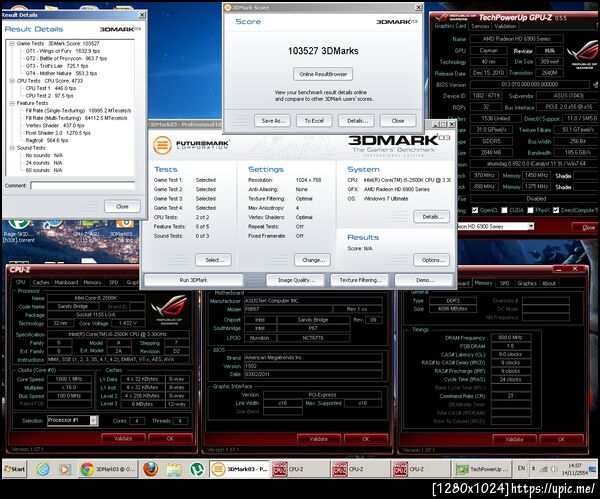Select the 'GT4 - Mother Nature' result row
This screenshot has width=600, height=499.
coord(61,73)
